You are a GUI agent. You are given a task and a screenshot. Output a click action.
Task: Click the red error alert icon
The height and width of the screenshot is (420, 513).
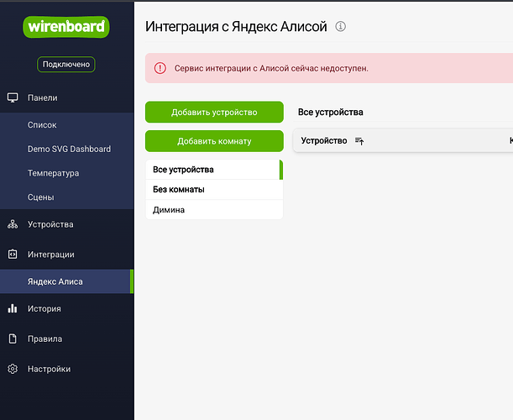click(160, 68)
